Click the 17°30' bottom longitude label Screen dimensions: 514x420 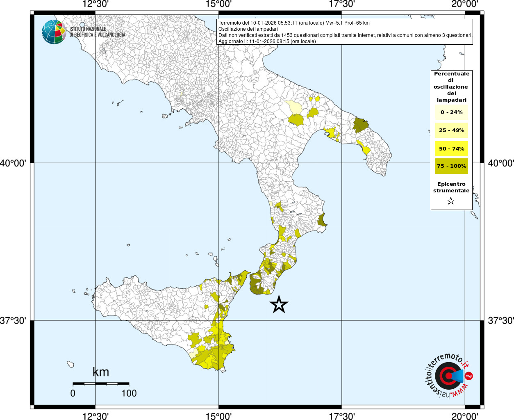[x=342, y=416]
